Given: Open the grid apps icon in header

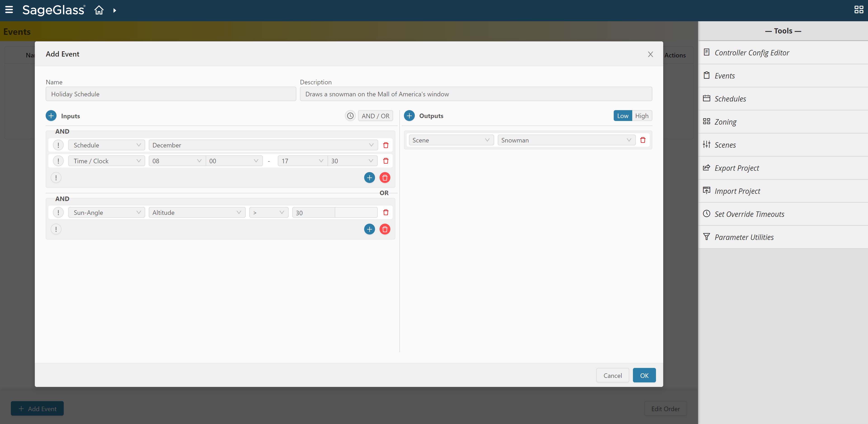Looking at the screenshot, I should tap(859, 10).
